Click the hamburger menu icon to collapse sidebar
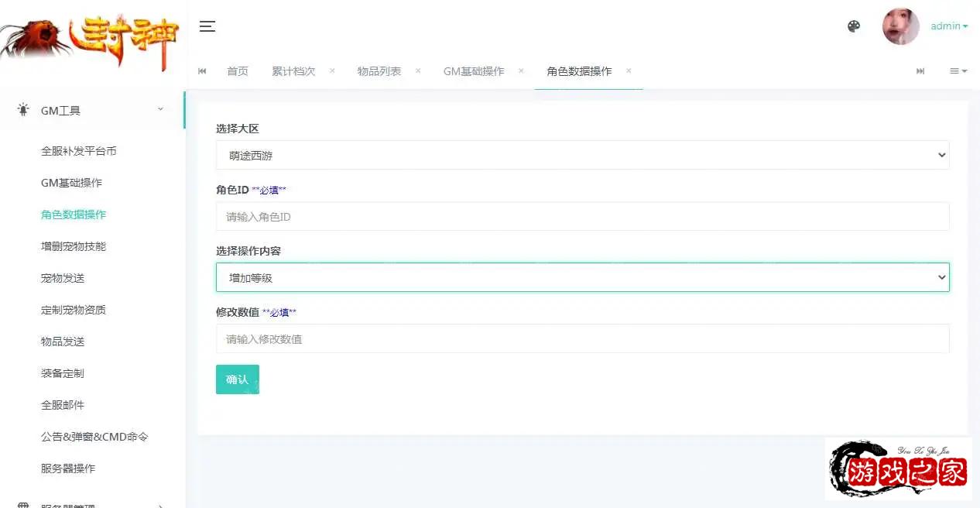 [207, 26]
